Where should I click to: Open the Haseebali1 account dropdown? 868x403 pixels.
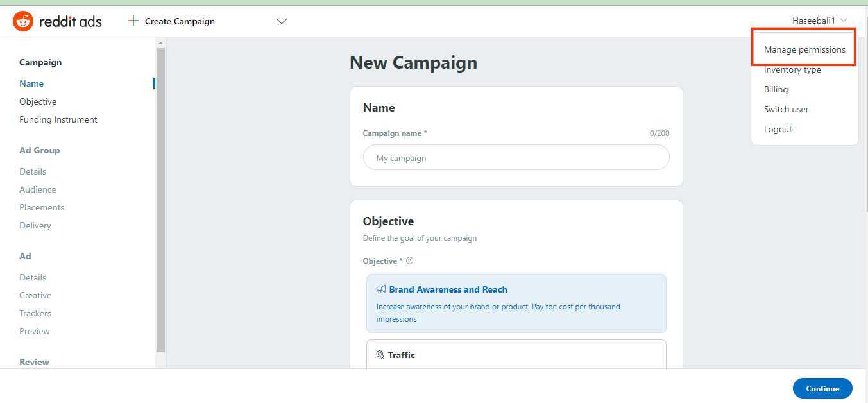[819, 20]
